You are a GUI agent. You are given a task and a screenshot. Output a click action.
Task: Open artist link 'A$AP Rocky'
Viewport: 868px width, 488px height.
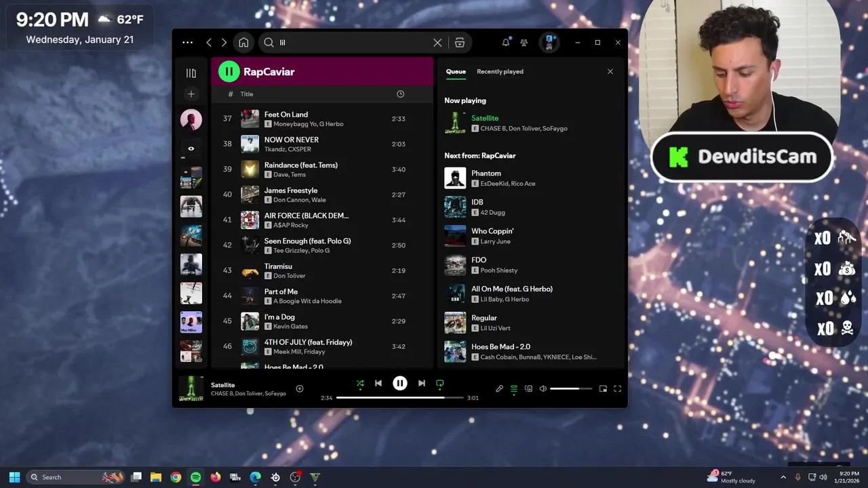[291, 225]
